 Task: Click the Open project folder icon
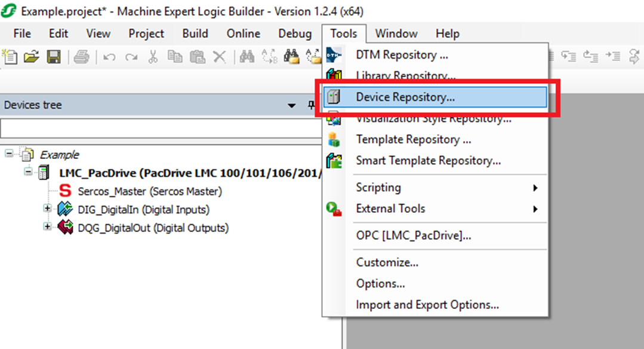[x=32, y=57]
